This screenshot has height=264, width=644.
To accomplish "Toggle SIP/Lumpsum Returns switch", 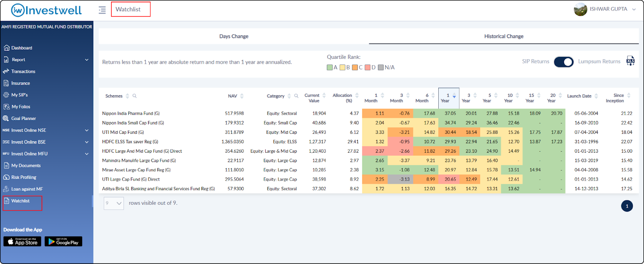I will (563, 62).
